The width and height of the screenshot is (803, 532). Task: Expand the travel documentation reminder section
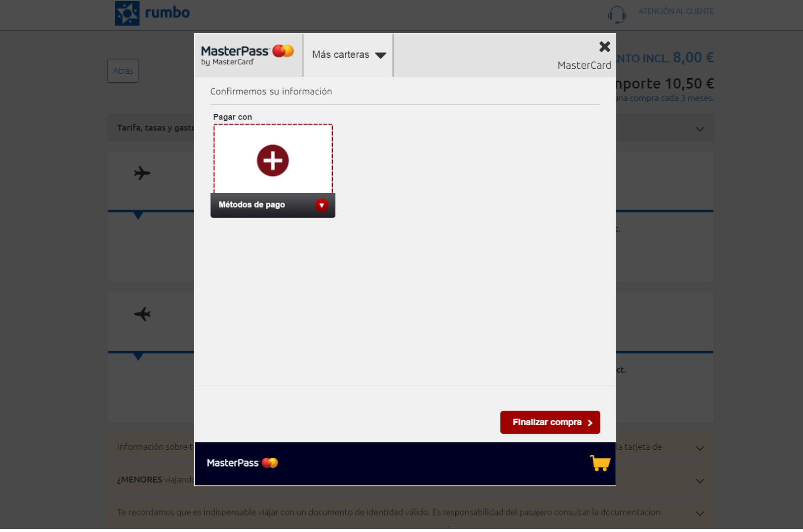(700, 513)
